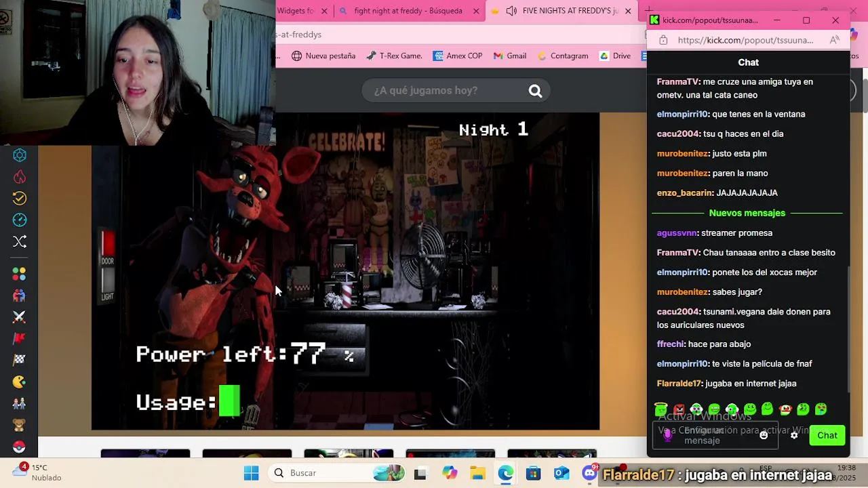Toggle the LIGHT button in the game
The image size is (868, 488).
[x=108, y=284]
